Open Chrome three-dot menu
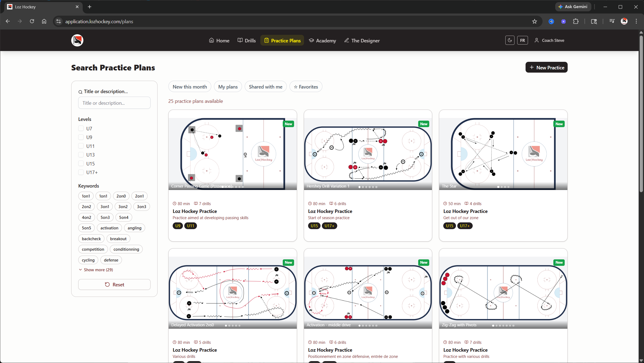644x363 pixels. pyautogui.click(x=636, y=22)
